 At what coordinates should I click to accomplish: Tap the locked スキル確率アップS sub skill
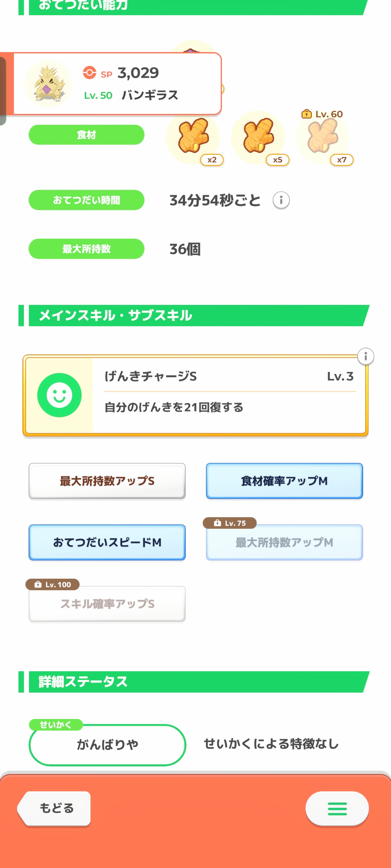click(107, 604)
